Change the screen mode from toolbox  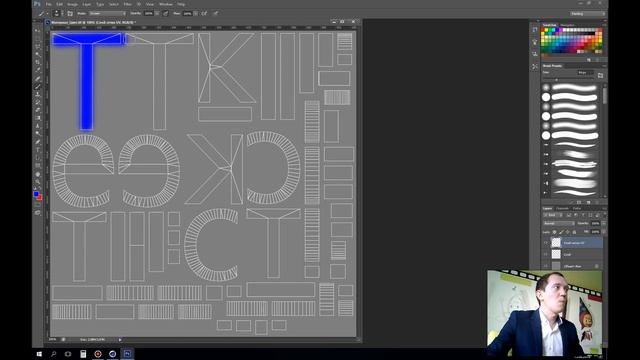click(38, 213)
